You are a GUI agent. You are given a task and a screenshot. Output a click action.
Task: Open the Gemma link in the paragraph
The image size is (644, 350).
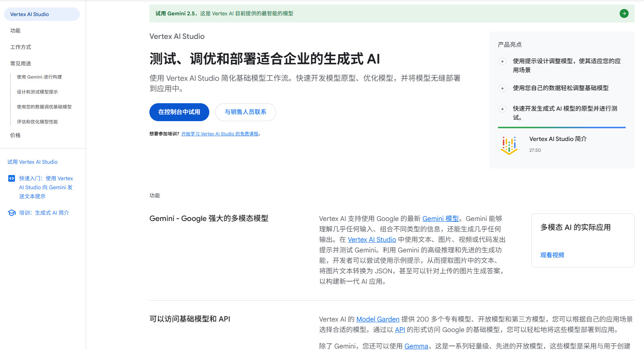tap(416, 346)
